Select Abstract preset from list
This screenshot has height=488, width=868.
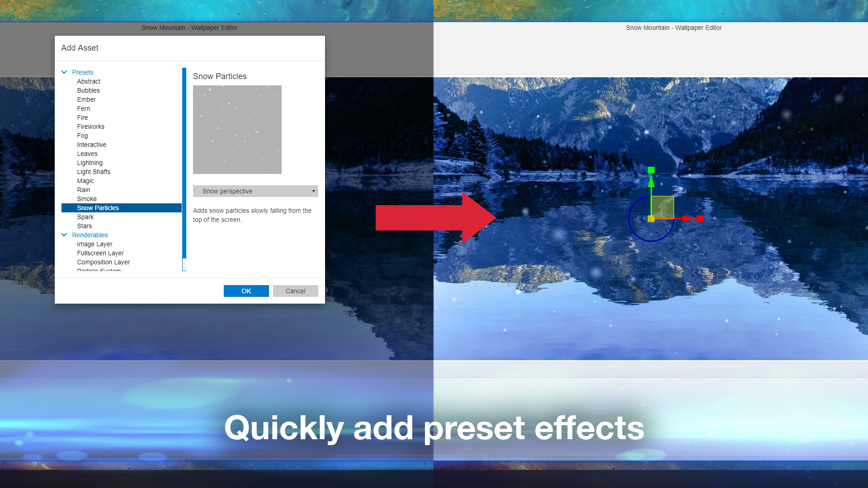[x=88, y=81]
